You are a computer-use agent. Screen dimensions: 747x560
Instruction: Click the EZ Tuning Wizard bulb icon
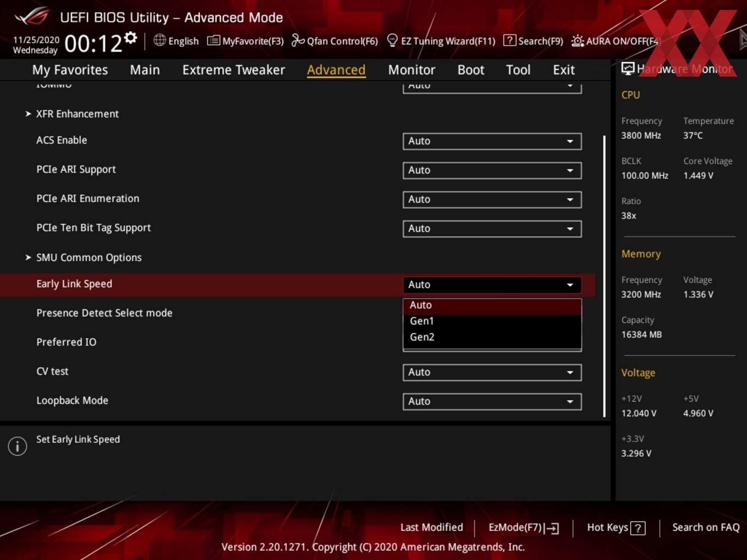[392, 40]
